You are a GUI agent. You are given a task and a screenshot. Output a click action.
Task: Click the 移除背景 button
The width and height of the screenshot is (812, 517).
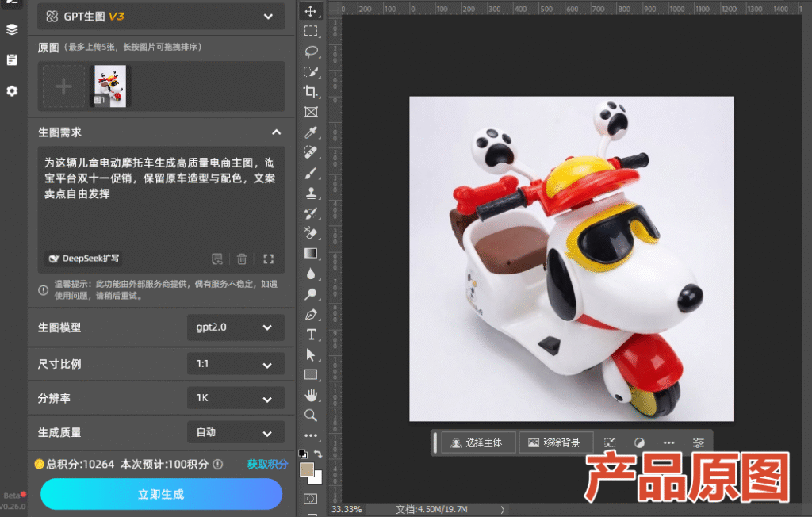click(556, 443)
